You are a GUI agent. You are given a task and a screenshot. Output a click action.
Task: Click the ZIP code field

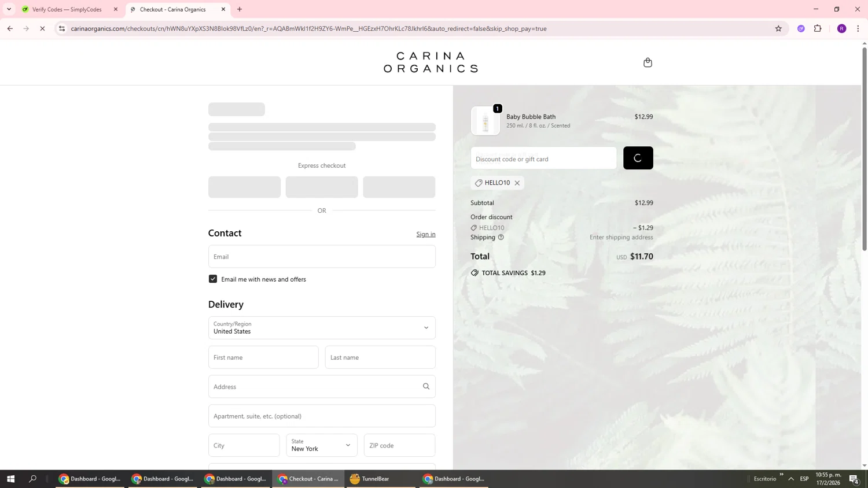click(399, 445)
